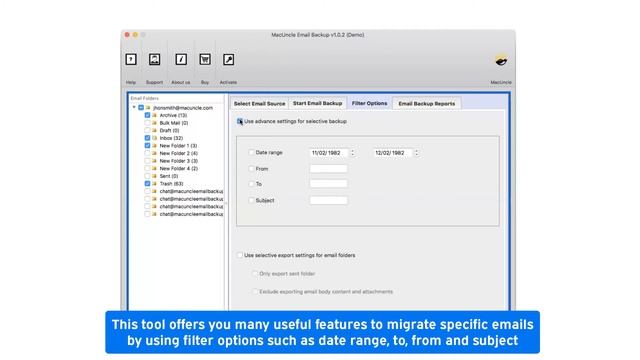Select the Sent (0) folder label
Screen dimensions: 640x360
click(169, 176)
